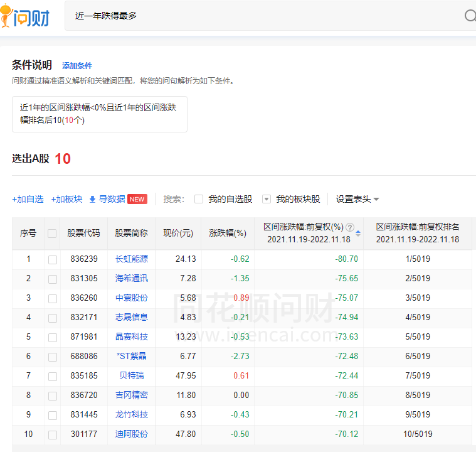Open stock link *ST紫晶

(x=132, y=356)
